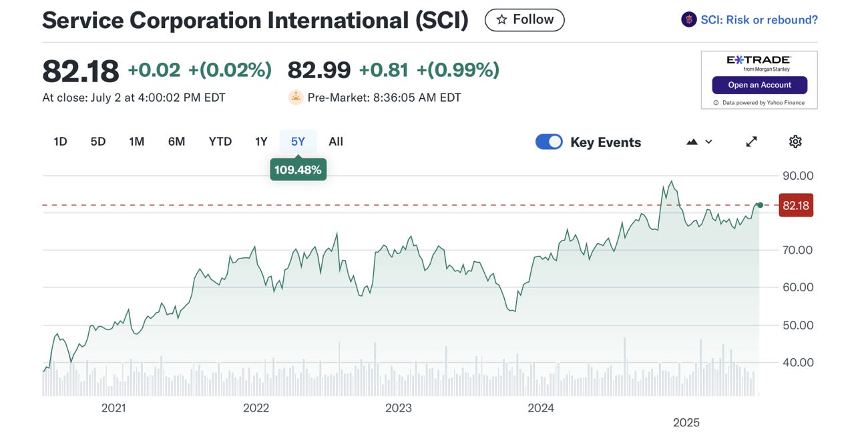Select the 1D time range
Screen dimensions: 868x433
click(60, 142)
